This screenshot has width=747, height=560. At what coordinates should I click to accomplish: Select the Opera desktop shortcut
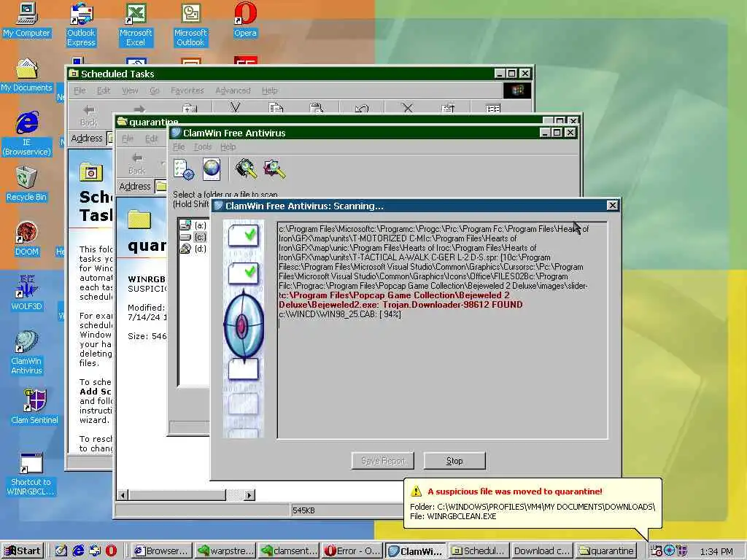(x=245, y=20)
